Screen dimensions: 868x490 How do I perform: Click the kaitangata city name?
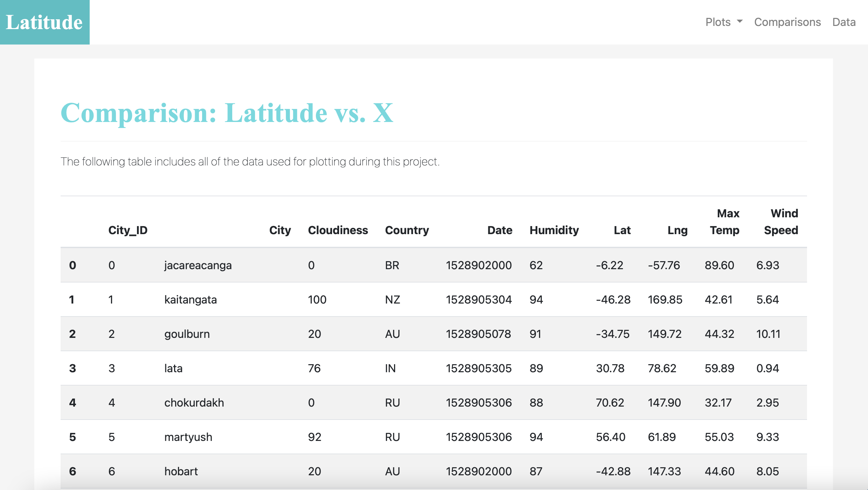[x=191, y=299]
